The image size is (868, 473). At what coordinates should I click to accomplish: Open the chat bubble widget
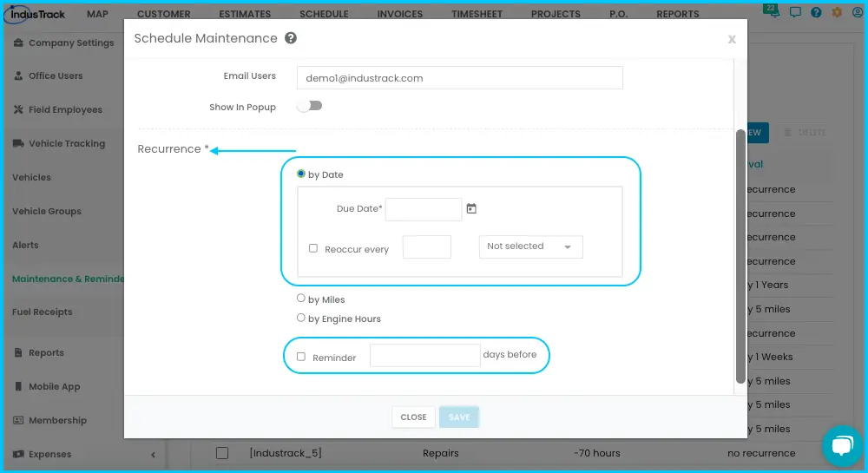click(842, 444)
